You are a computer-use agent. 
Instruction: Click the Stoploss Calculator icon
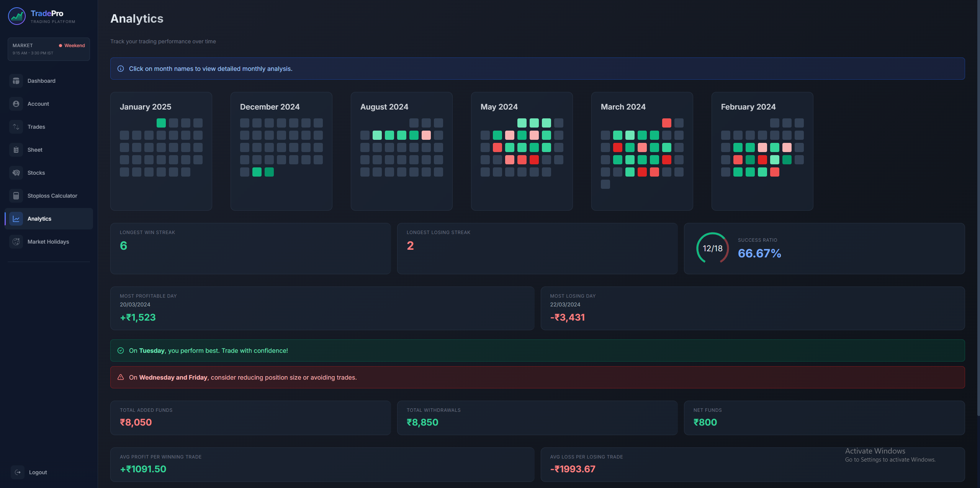(x=16, y=196)
